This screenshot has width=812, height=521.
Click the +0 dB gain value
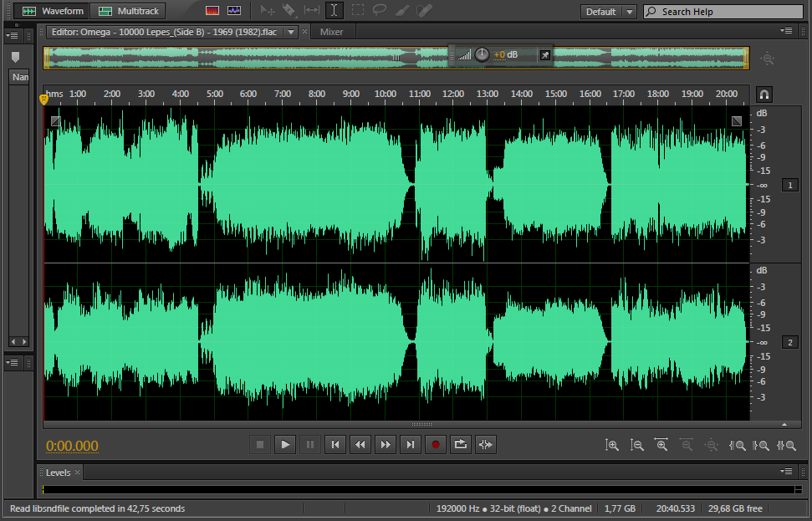[505, 55]
